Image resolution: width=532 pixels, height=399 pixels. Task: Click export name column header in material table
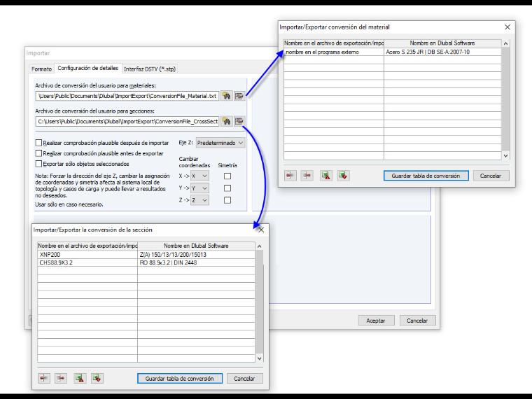point(334,43)
